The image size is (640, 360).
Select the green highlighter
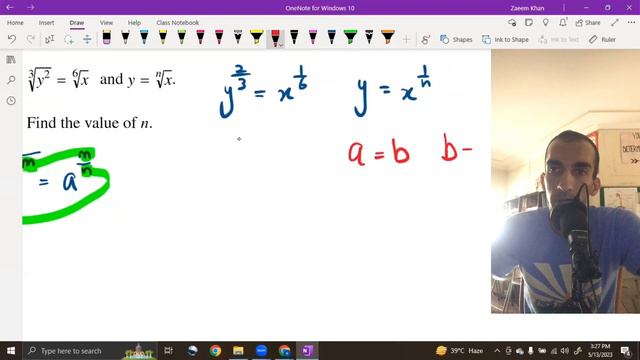coord(350,38)
